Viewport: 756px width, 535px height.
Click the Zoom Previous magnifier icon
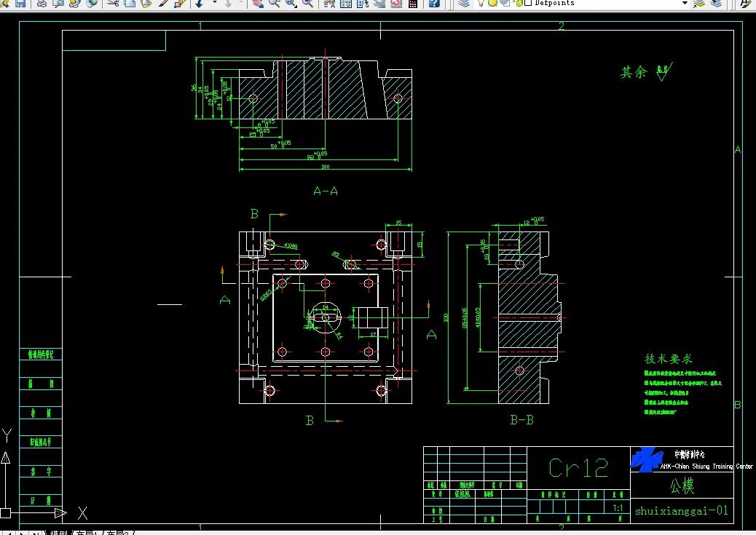307,4
